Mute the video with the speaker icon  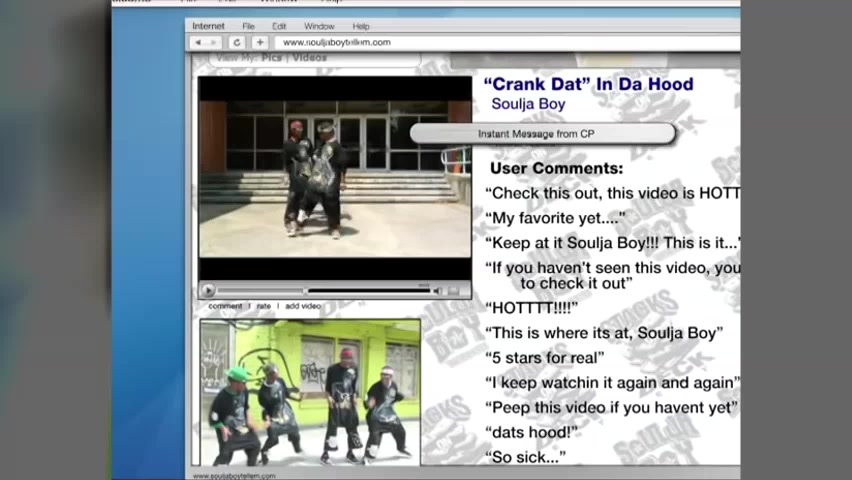click(x=437, y=291)
